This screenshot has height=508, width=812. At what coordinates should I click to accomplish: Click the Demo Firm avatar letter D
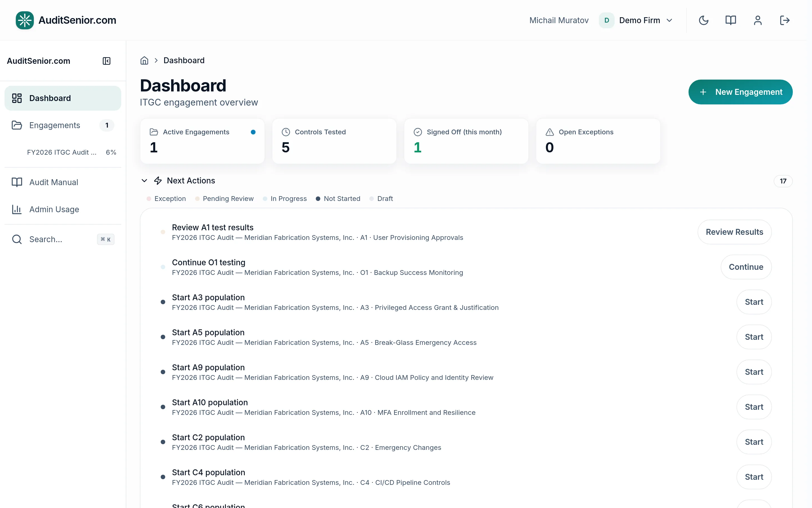click(x=607, y=20)
